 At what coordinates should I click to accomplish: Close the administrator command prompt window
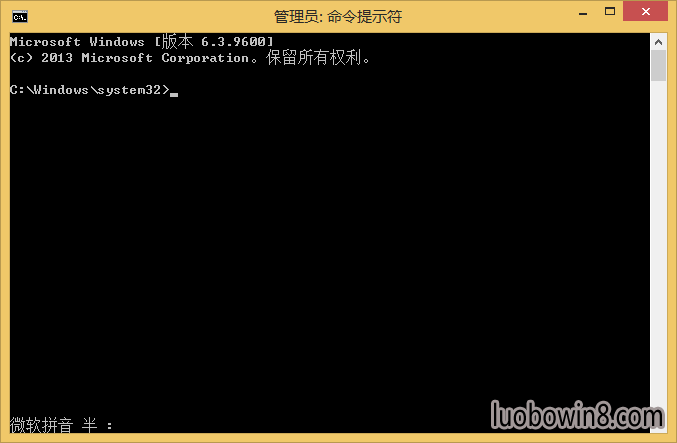(645, 12)
